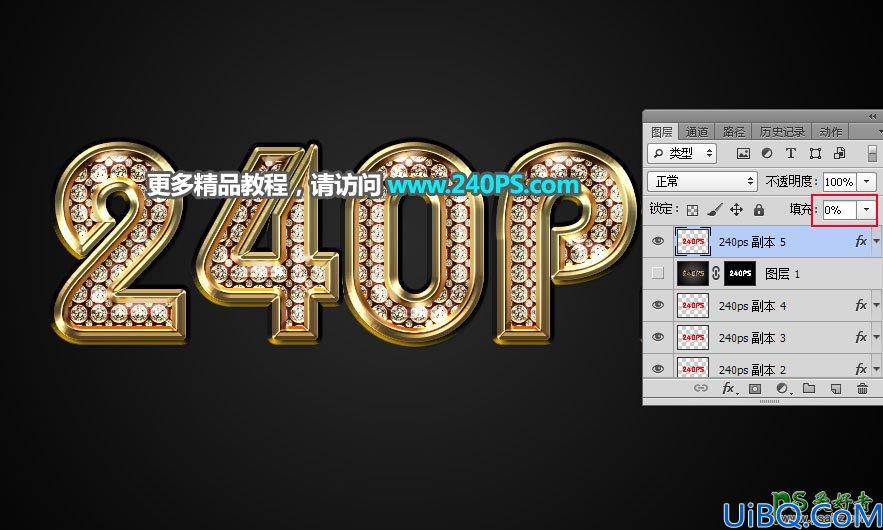Screen dimensions: 883x530
Task: Select 图层 1 layer image thumbnail
Action: [693, 273]
